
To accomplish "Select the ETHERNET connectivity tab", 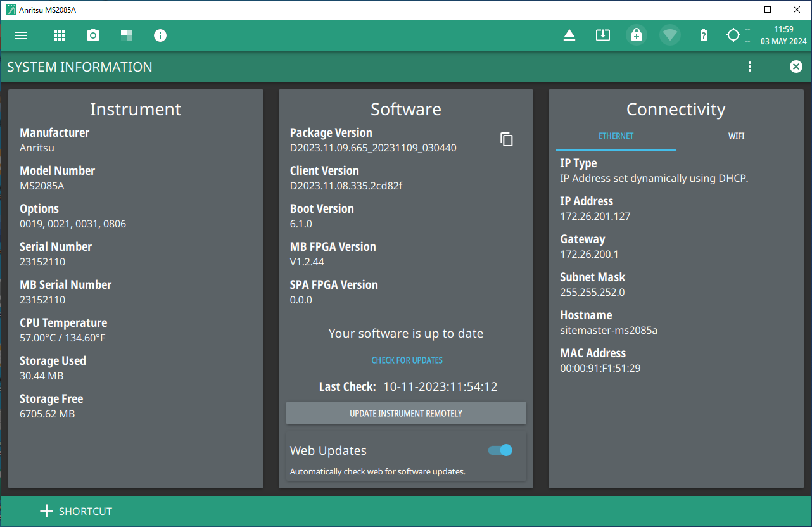I will [616, 136].
